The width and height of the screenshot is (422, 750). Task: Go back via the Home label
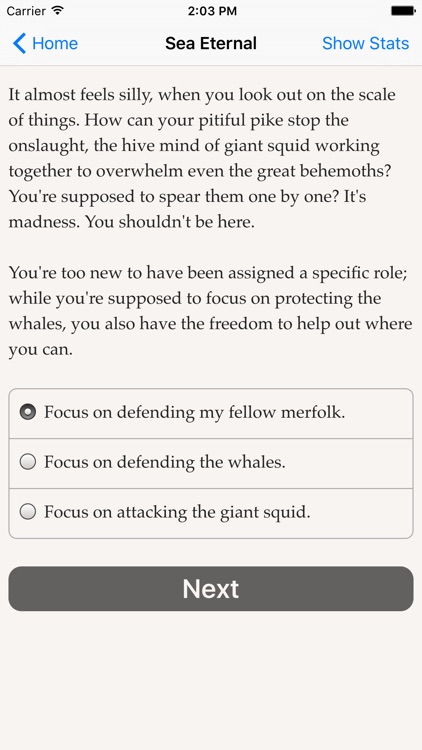(x=55, y=43)
